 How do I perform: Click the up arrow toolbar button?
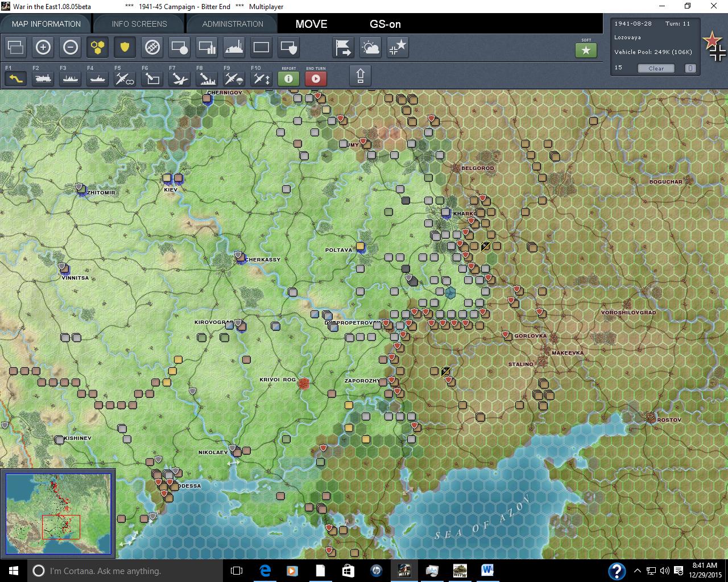pyautogui.click(x=360, y=76)
